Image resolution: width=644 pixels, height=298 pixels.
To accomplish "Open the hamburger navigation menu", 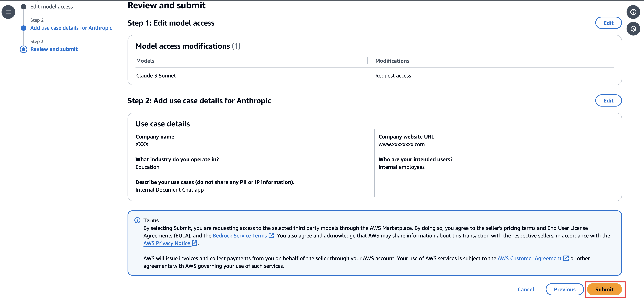I will pos(8,12).
